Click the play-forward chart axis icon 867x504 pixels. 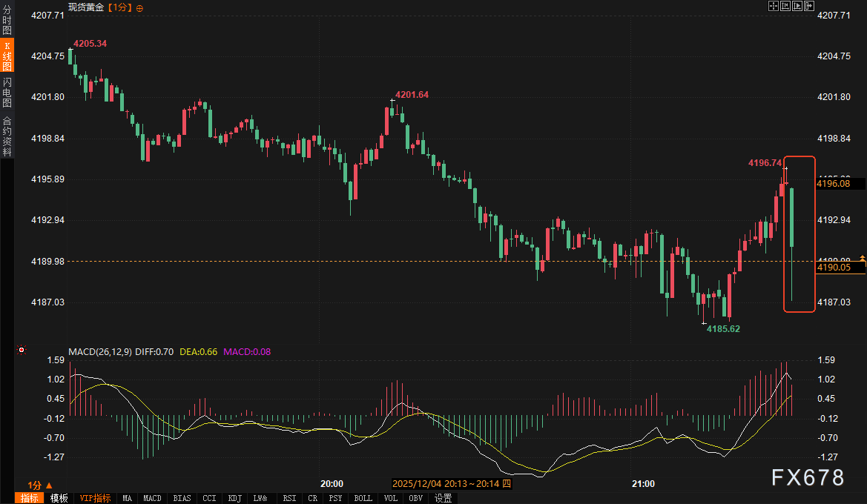[x=797, y=6]
